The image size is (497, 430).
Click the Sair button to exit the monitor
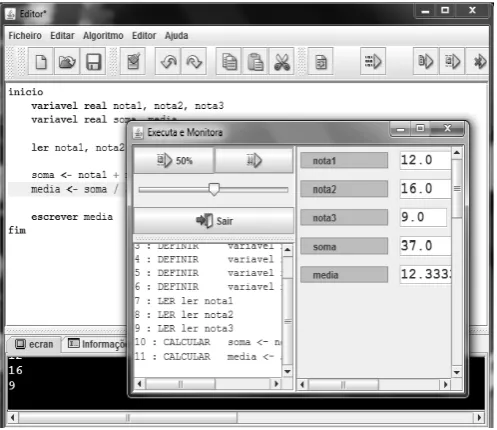(x=214, y=221)
